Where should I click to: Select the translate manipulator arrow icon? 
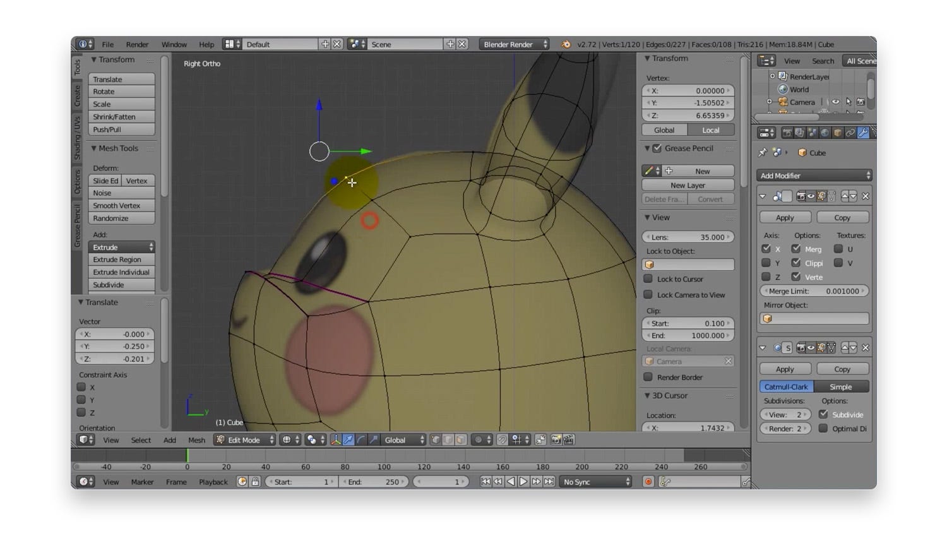pyautogui.click(x=348, y=440)
